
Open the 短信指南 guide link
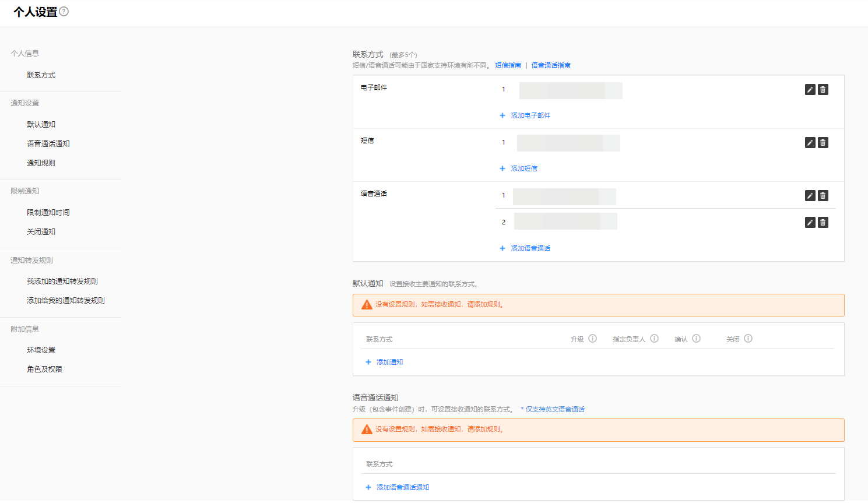pos(508,65)
